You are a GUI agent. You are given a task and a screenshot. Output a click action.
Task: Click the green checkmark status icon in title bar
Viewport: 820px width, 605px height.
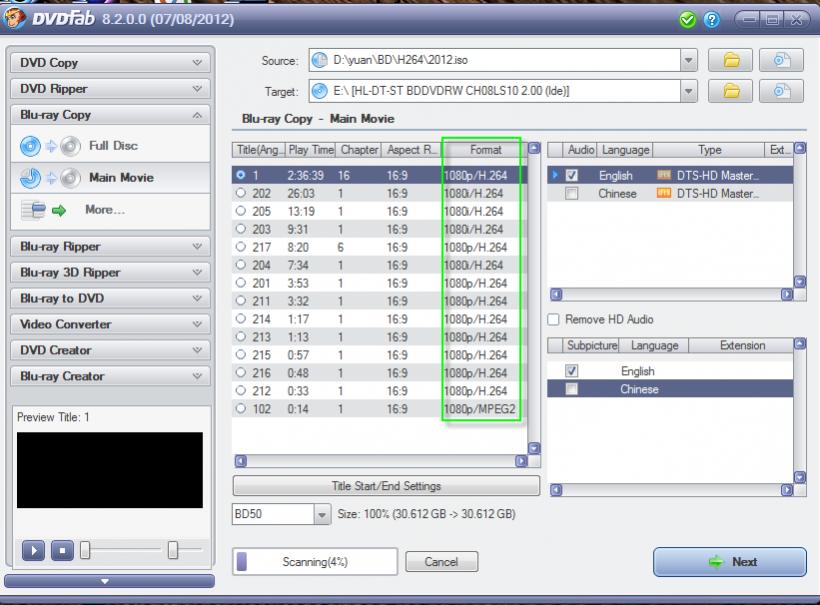(x=687, y=20)
